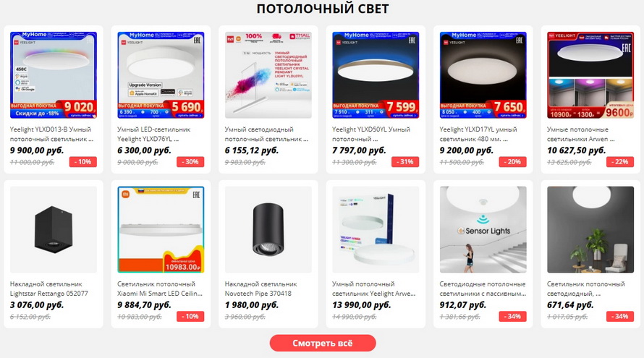
Task: Open the Yeelight Crystal Pendant product image
Action: [x=268, y=75]
